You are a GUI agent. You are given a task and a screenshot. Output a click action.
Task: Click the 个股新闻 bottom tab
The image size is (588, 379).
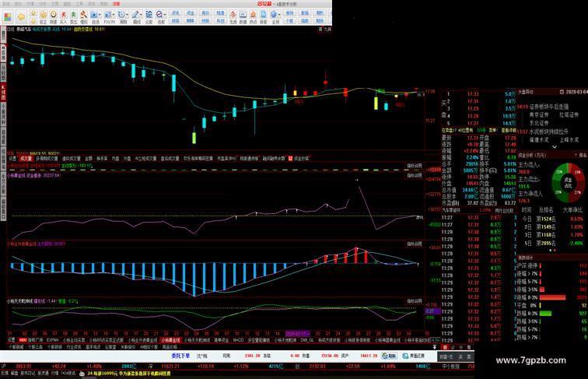coord(16,347)
